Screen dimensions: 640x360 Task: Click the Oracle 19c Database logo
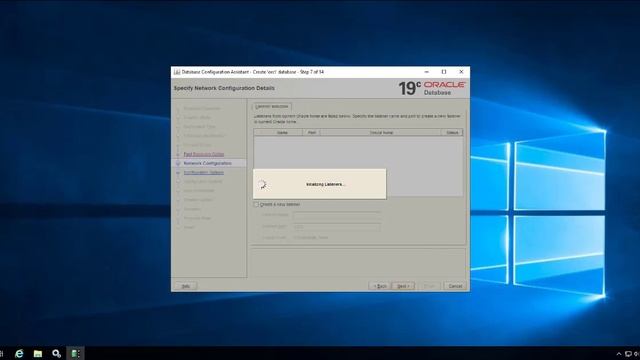tap(432, 88)
